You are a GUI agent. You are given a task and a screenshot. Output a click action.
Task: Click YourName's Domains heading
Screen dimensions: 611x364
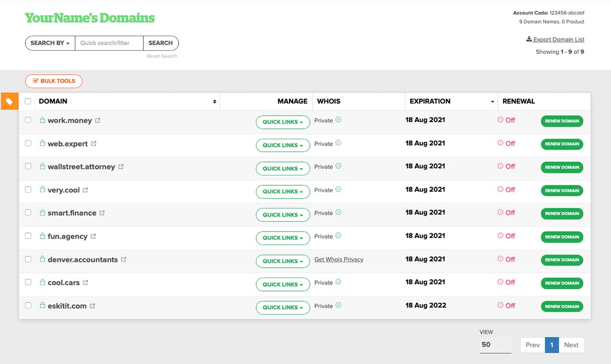pos(90,18)
